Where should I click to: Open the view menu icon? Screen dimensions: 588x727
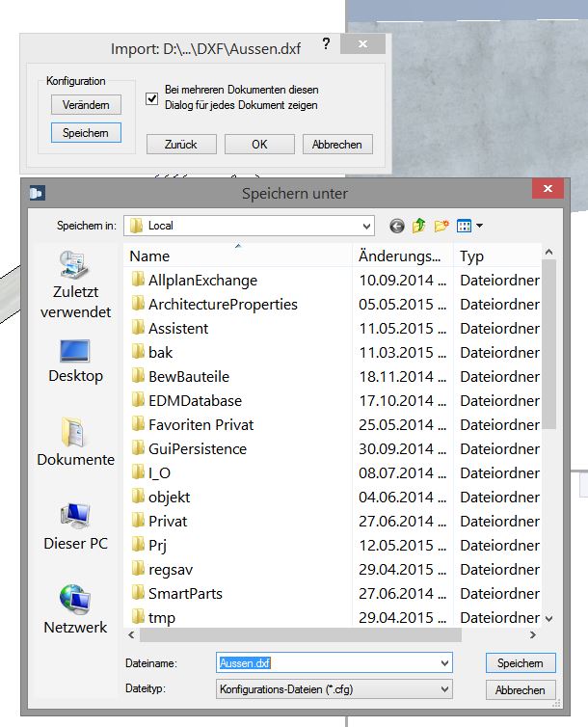(468, 226)
